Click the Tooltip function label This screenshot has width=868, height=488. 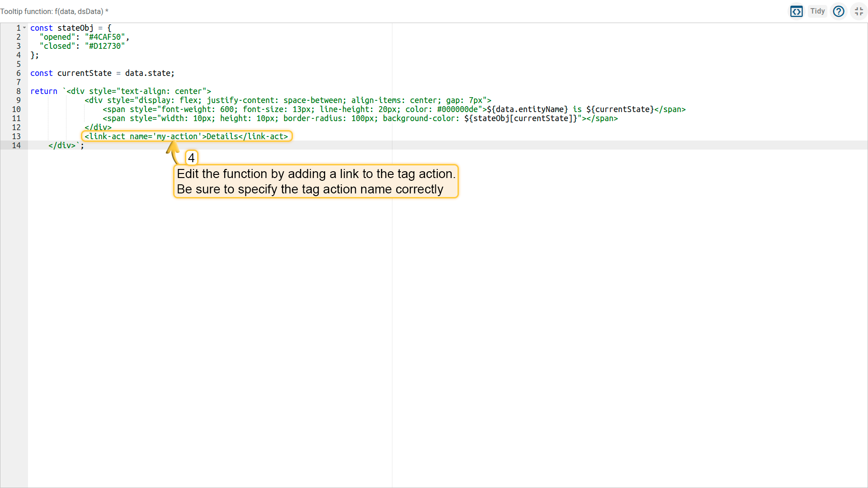click(54, 11)
